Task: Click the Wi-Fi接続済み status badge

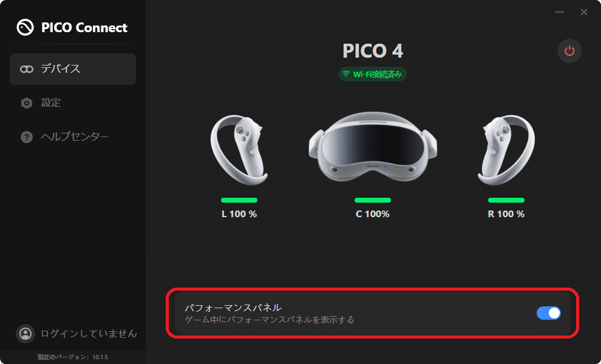Action: pos(373,75)
